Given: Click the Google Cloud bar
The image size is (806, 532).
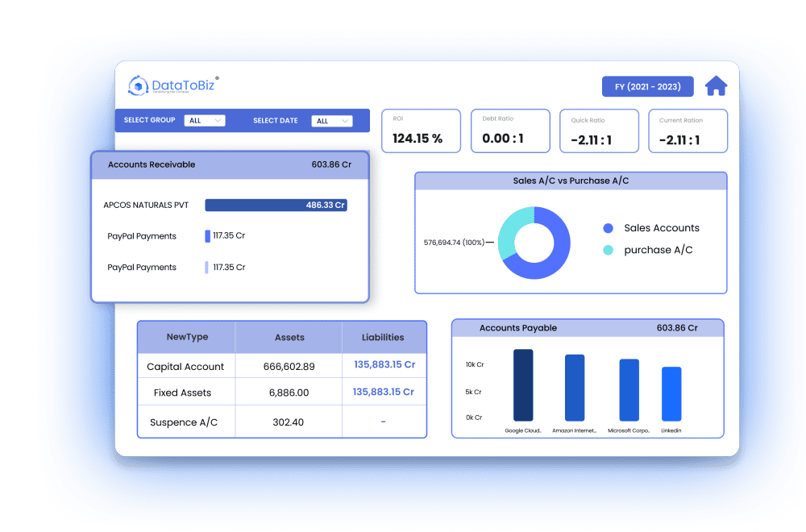Looking at the screenshot, I should click(523, 384).
